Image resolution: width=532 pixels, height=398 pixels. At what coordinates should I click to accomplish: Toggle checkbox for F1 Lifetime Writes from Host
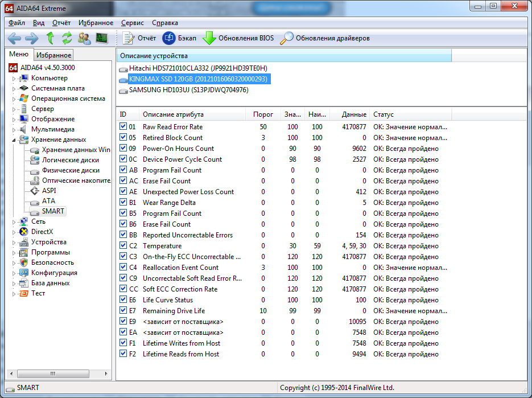tap(123, 343)
